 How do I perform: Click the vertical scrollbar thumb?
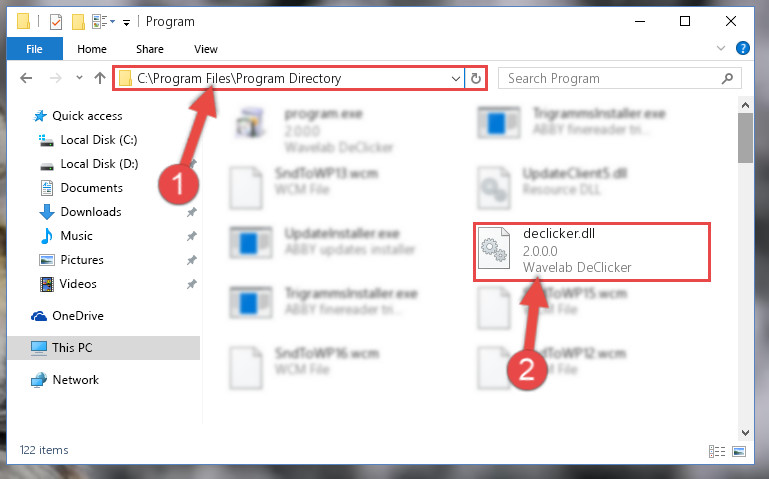click(x=745, y=138)
